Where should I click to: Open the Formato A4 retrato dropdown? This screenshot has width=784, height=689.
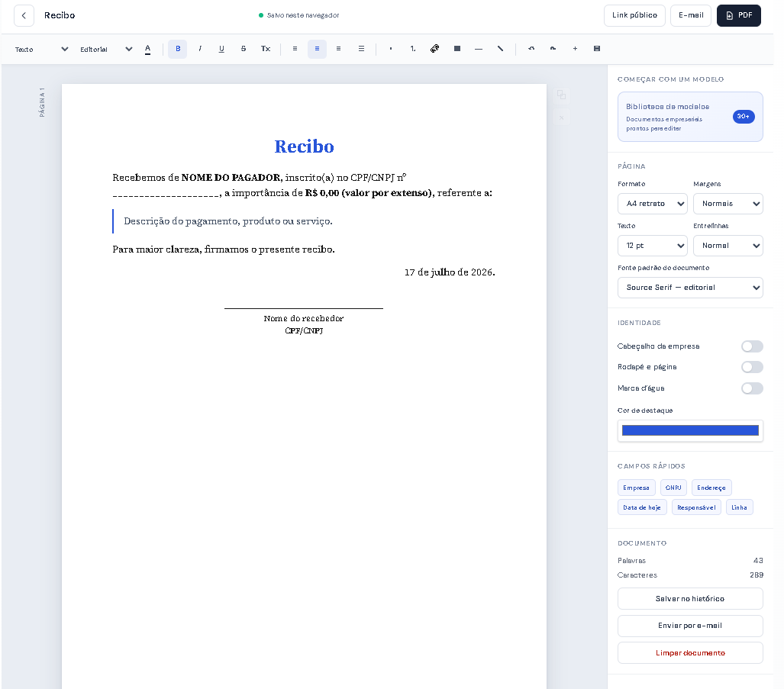[x=653, y=204]
